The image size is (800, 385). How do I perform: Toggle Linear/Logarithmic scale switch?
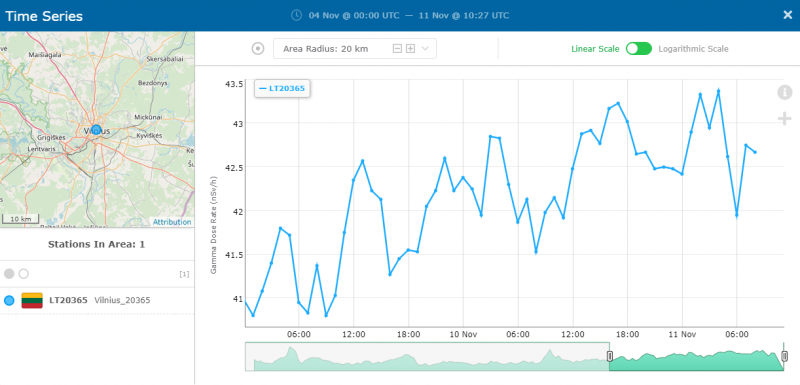point(639,49)
